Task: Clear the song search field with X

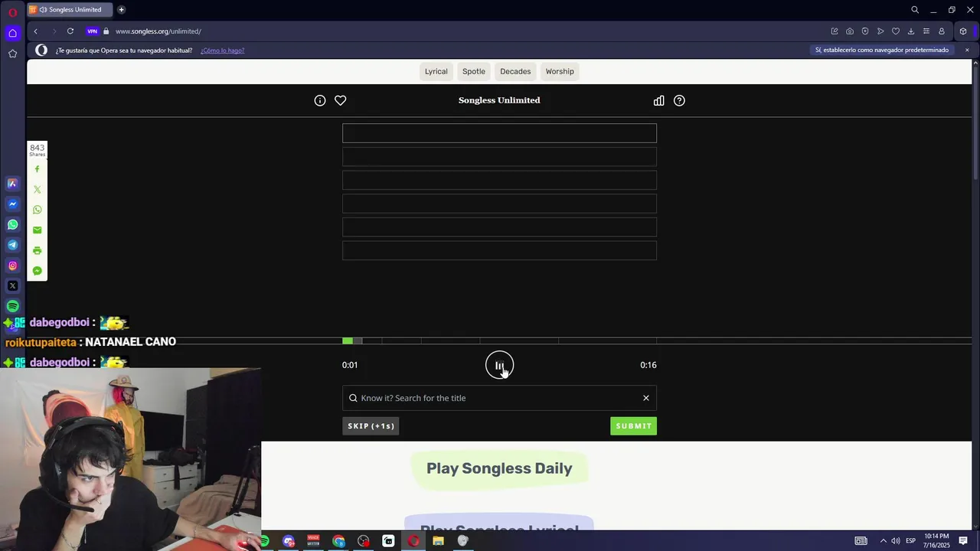Action: click(x=646, y=398)
